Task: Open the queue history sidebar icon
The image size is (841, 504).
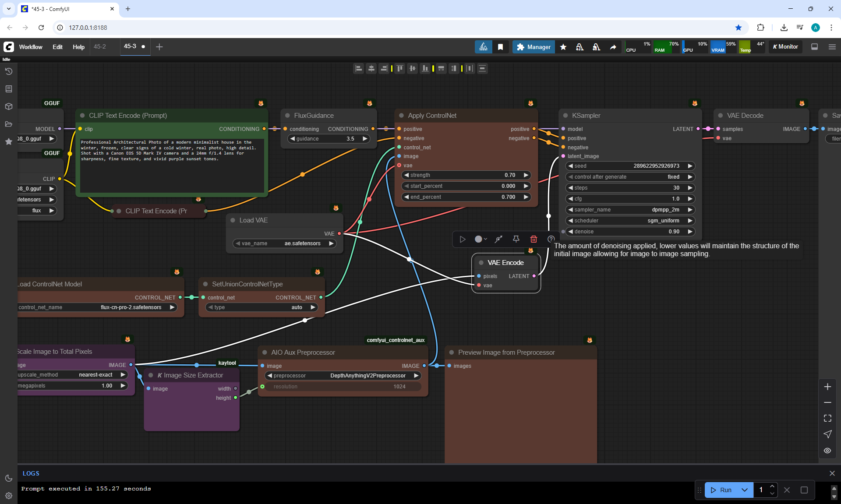Action: [8, 71]
